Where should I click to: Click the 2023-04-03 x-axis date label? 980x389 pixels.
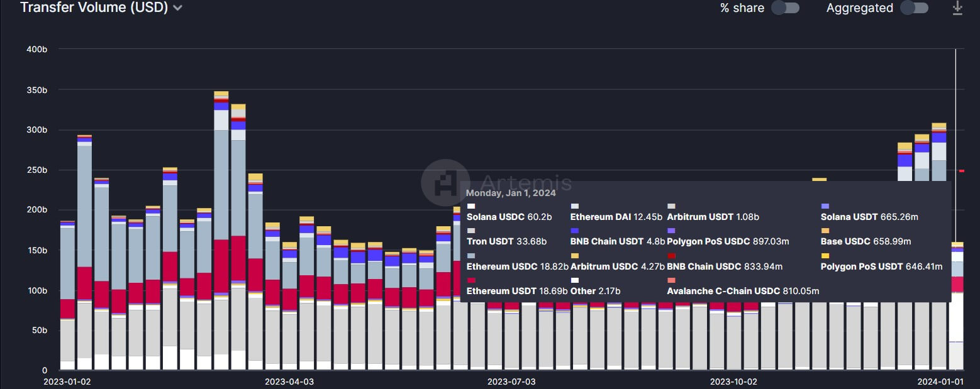pyautogui.click(x=289, y=381)
